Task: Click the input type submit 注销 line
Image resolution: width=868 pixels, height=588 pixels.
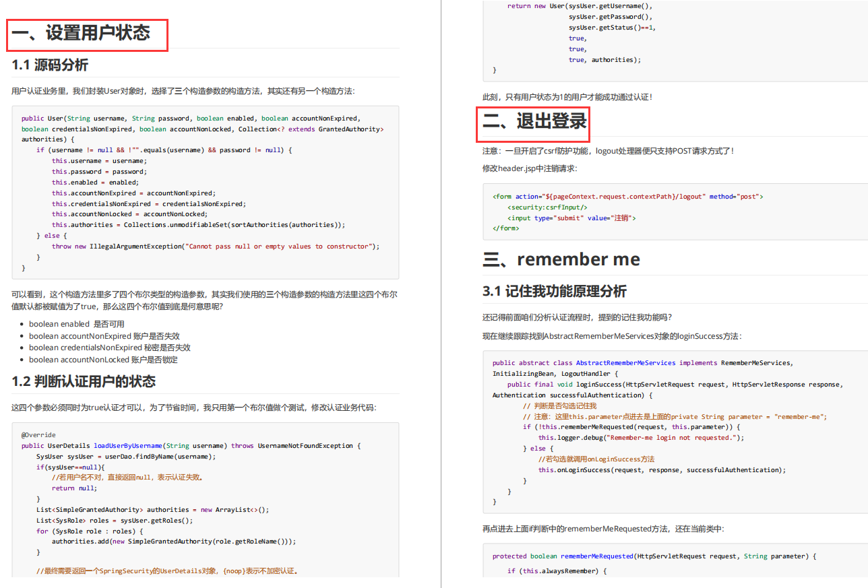Action: 571,218
